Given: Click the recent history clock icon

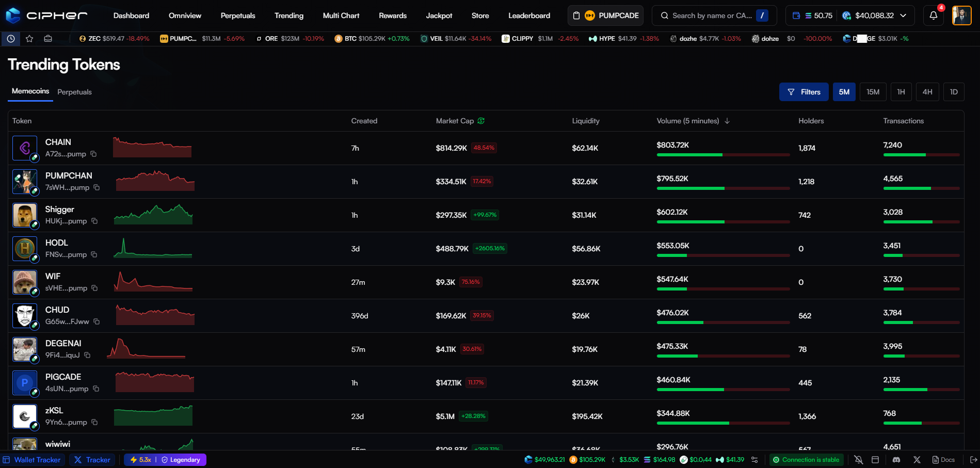Looking at the screenshot, I should pos(11,39).
